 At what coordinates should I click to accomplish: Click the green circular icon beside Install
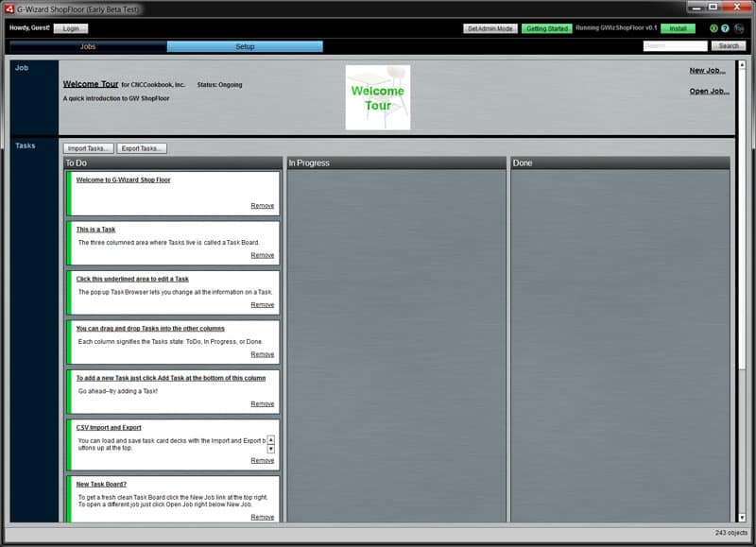tap(713, 28)
